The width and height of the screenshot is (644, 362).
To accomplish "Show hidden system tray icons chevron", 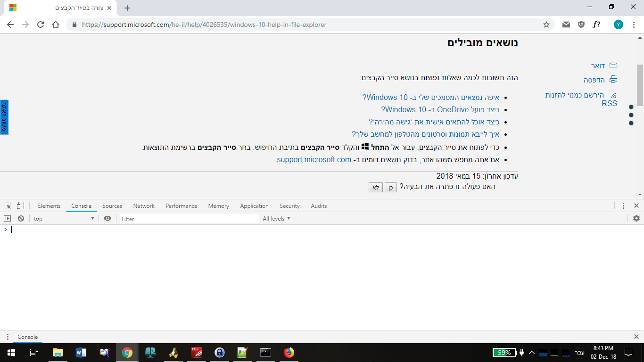I will [x=532, y=352].
